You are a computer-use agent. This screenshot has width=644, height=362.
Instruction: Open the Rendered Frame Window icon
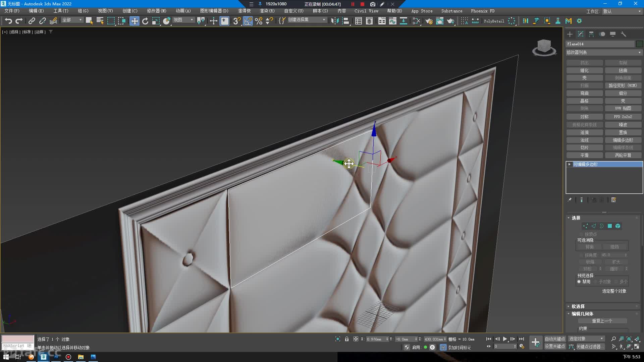click(x=440, y=21)
